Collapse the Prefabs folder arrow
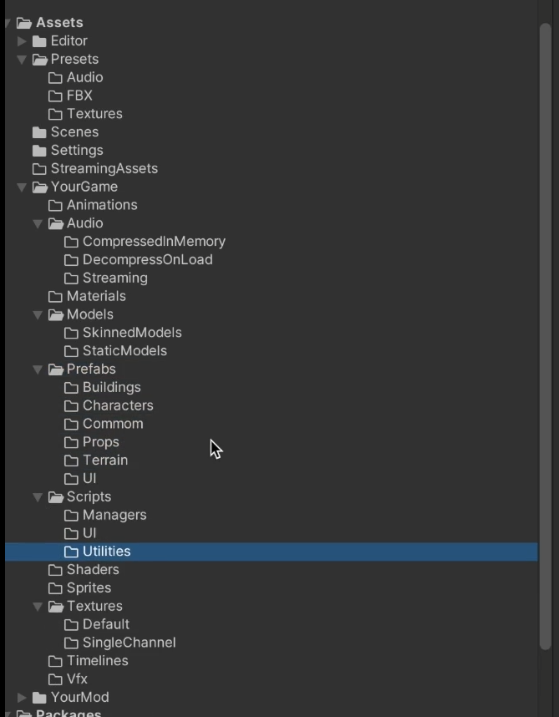 [x=38, y=369]
